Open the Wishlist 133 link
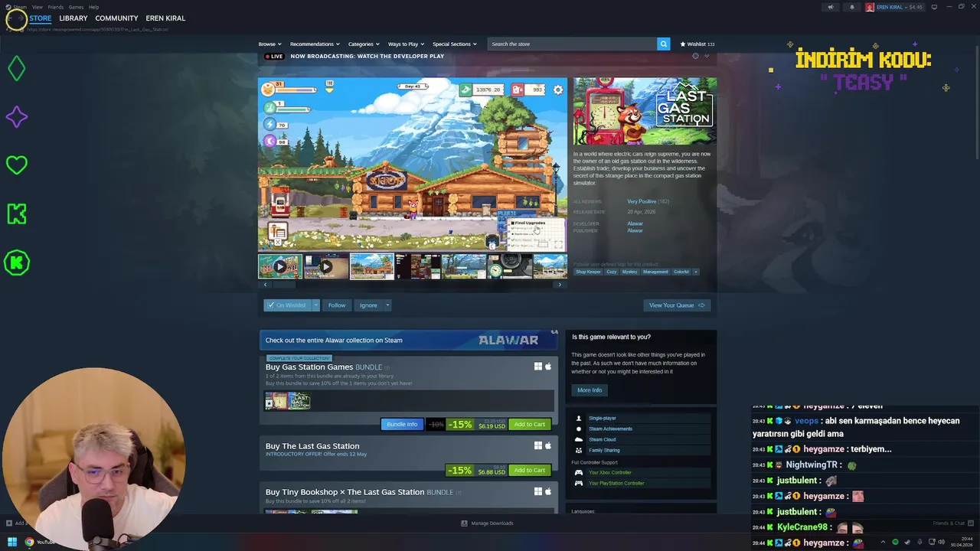The image size is (980, 551). [x=697, y=44]
